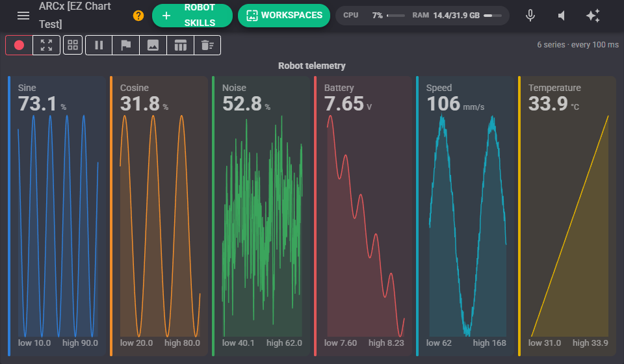Image resolution: width=624 pixels, height=364 pixels.
Task: Click the CPU usage indicator
Action: (374, 16)
